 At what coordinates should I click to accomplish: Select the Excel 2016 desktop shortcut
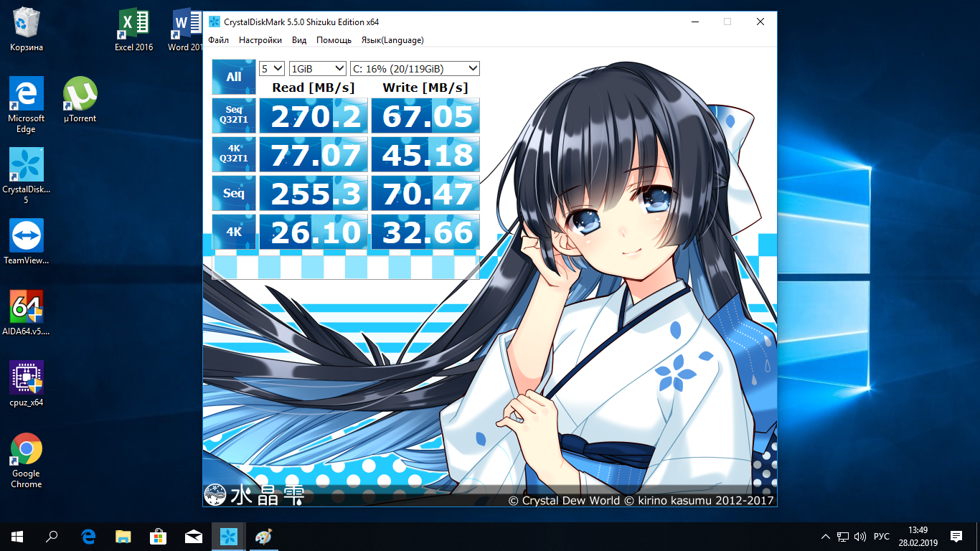134,30
